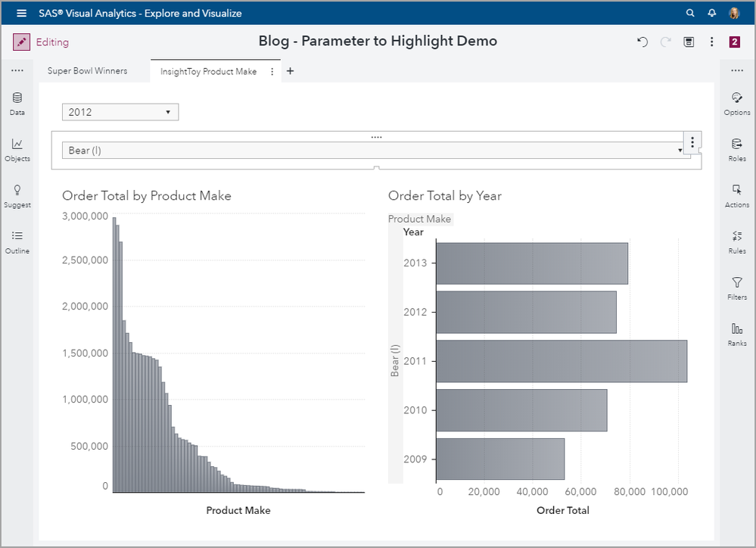Open the Outline pane
The height and width of the screenshot is (548, 756).
[17, 243]
